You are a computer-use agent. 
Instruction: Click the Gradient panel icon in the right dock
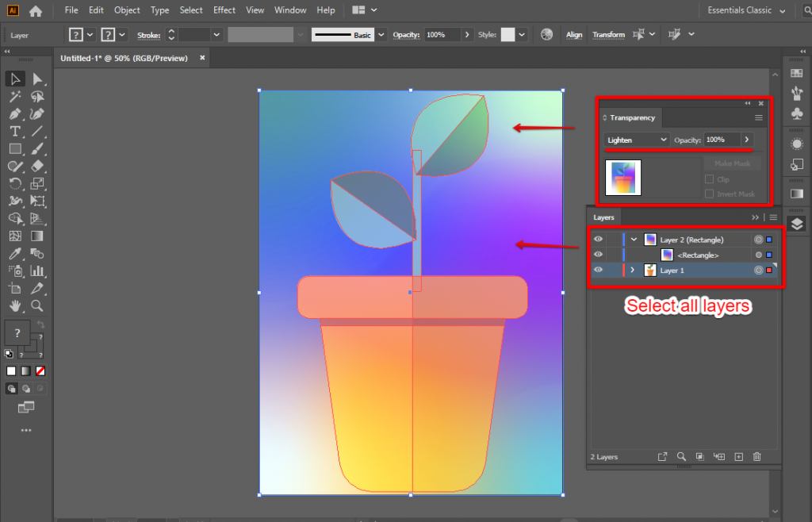[x=798, y=193]
